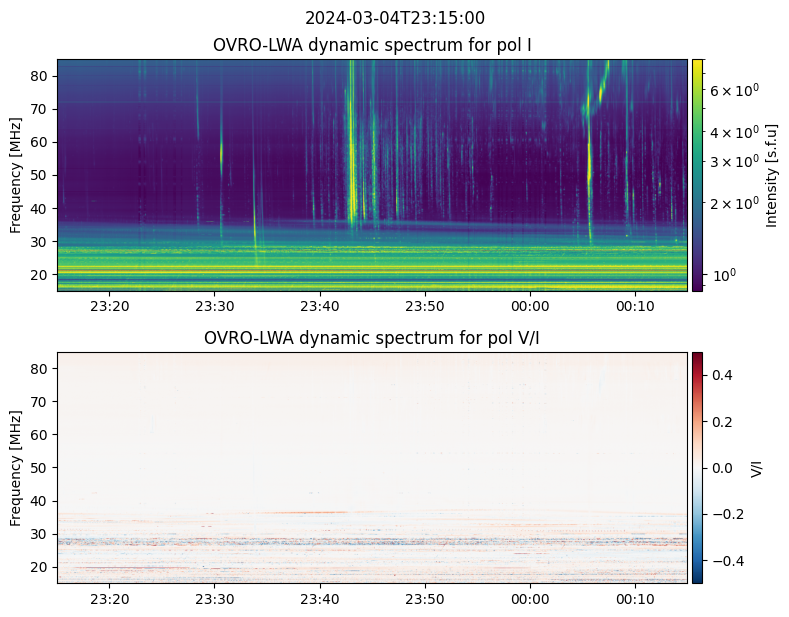Click the 'OVRO-LWA dynamic spectrum for pol I' title
This screenshot has width=789, height=617.
click(x=372, y=45)
